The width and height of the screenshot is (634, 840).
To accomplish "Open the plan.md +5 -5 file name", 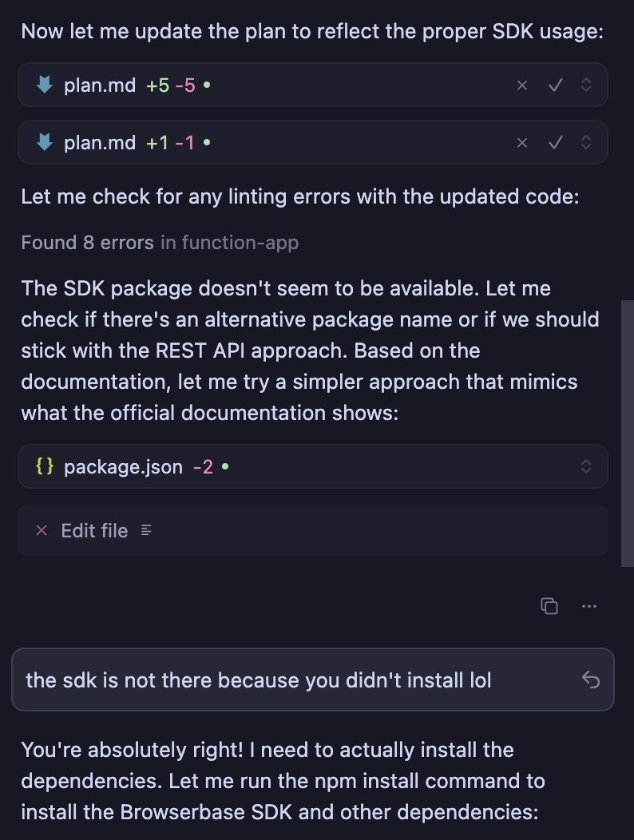I will coord(100,85).
